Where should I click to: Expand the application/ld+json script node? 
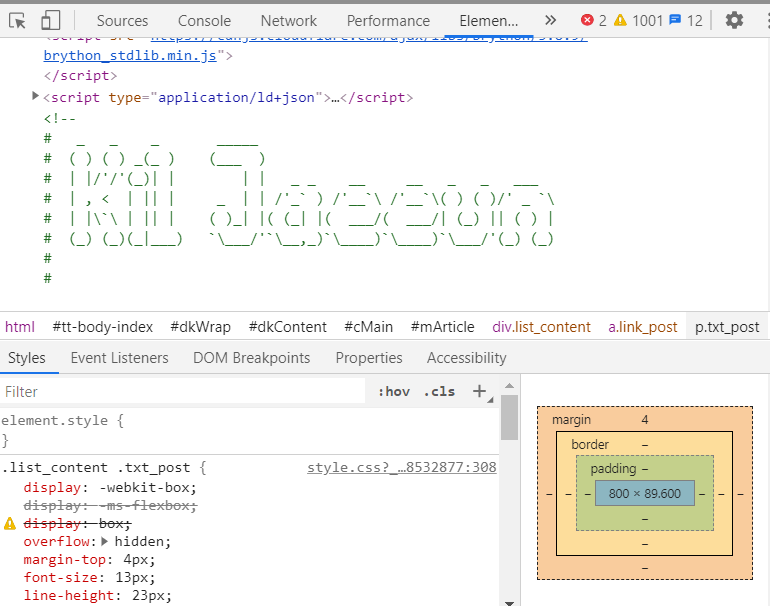pyautogui.click(x=35, y=96)
